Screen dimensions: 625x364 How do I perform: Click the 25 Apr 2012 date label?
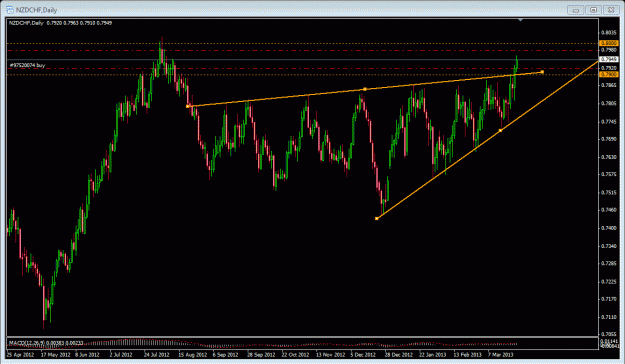pos(20,354)
